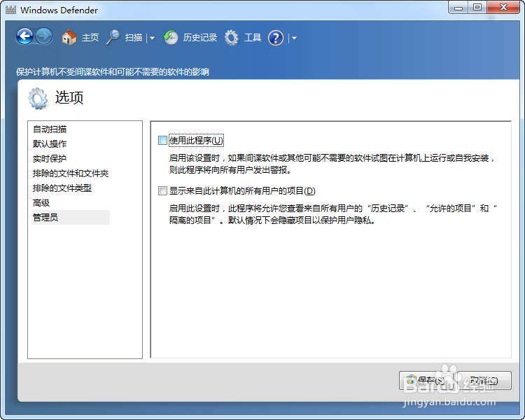Click the forward navigation arrow

tap(44, 36)
